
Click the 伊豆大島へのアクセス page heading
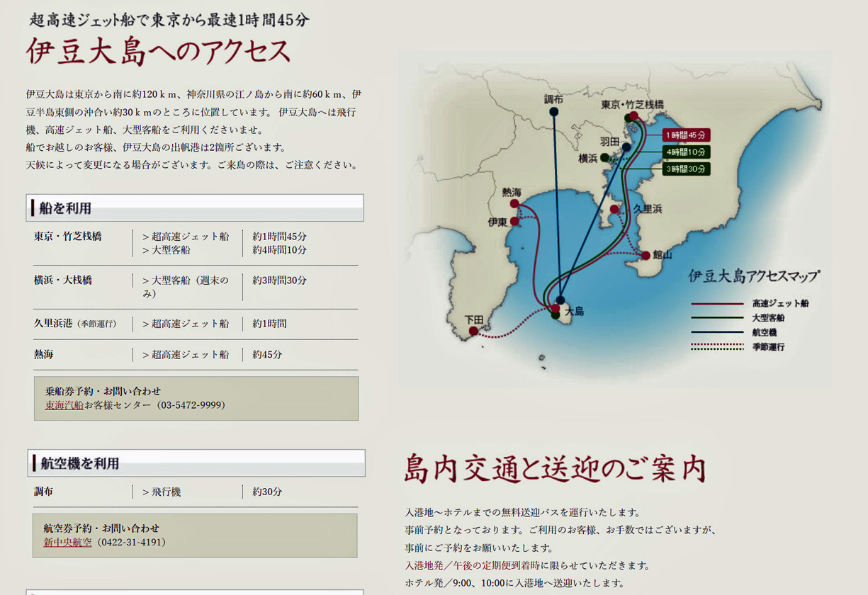click(159, 52)
